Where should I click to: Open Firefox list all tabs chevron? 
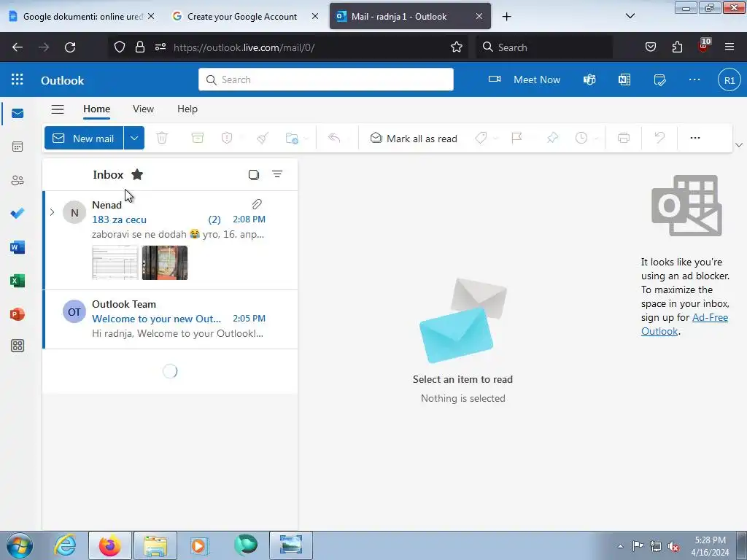[630, 16]
